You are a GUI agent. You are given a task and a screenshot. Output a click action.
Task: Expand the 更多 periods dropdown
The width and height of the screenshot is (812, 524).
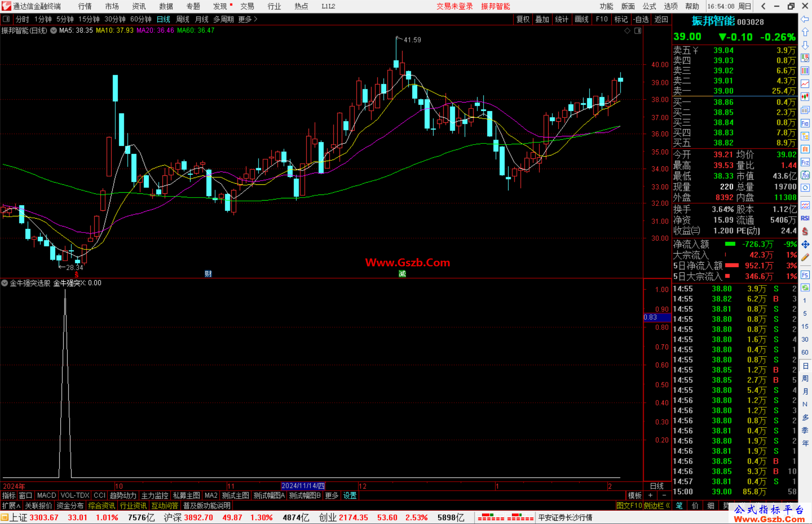point(248,19)
